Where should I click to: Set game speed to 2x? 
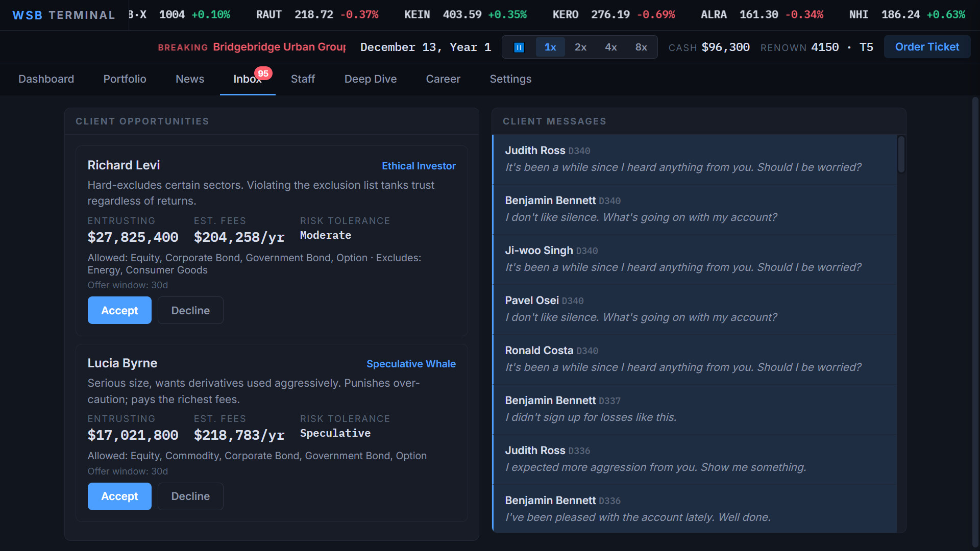580,47
